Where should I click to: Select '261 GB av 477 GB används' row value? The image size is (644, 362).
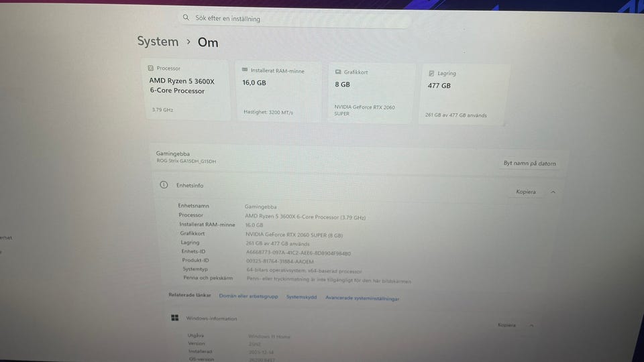click(278, 244)
